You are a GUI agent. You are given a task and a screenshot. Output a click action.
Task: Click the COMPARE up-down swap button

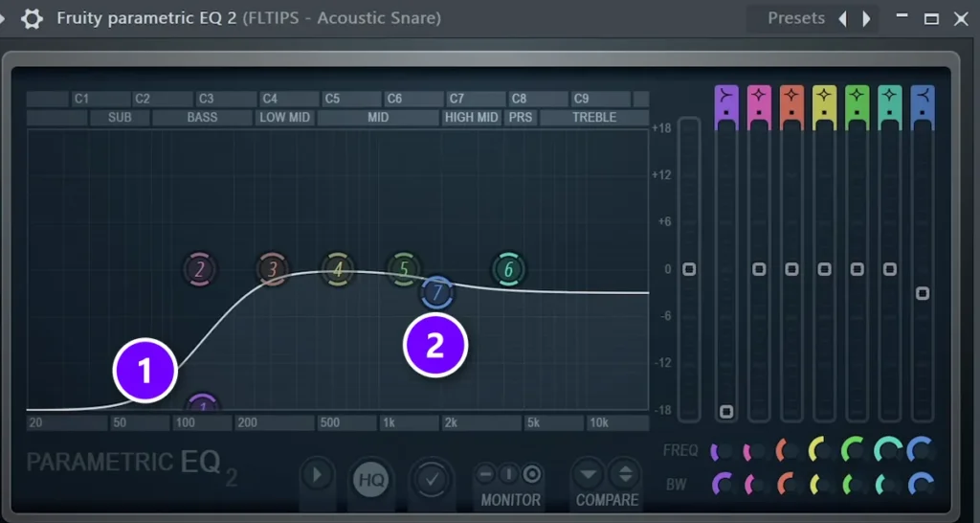tap(625, 475)
